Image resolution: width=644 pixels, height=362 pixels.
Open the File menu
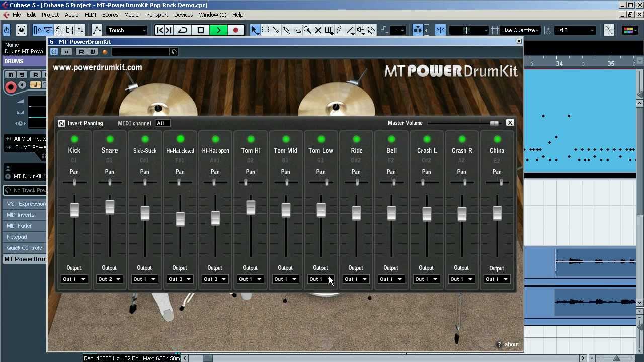click(17, 15)
